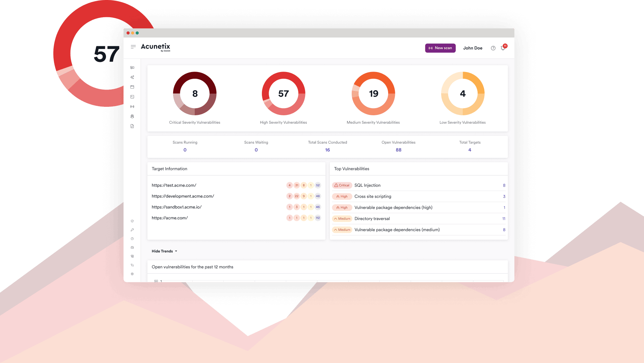Screen dimensions: 644x363
Task: Select the bug-shaped Vulnerabilities icon
Action: pos(132,116)
